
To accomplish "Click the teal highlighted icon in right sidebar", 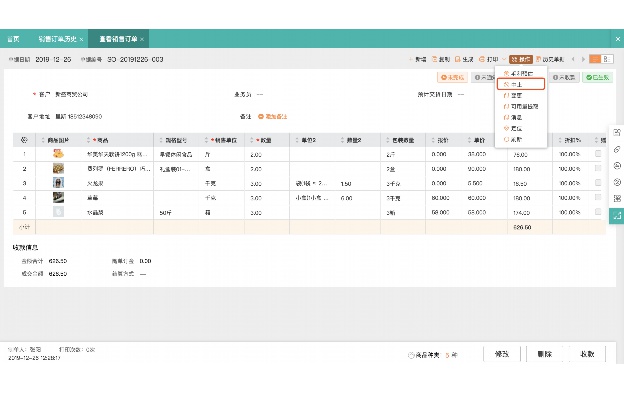I will tap(617, 216).
